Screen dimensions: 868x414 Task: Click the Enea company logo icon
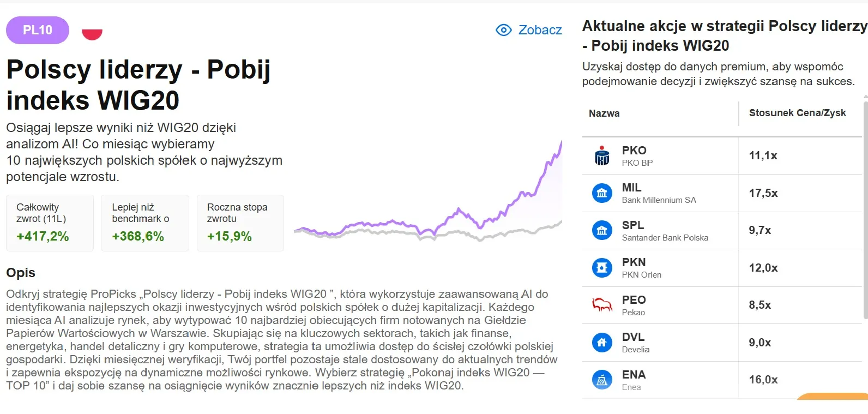[x=602, y=380]
